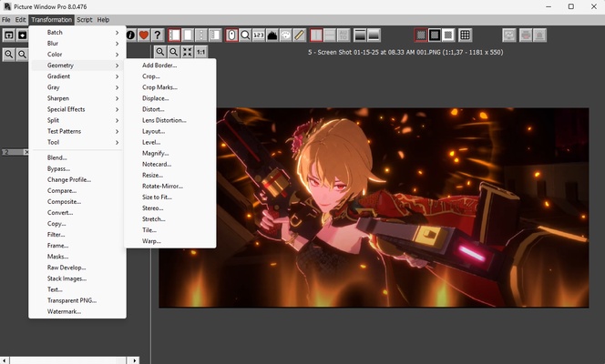Click the monitor curve icon top right
605x364 pixels.
pos(509,35)
